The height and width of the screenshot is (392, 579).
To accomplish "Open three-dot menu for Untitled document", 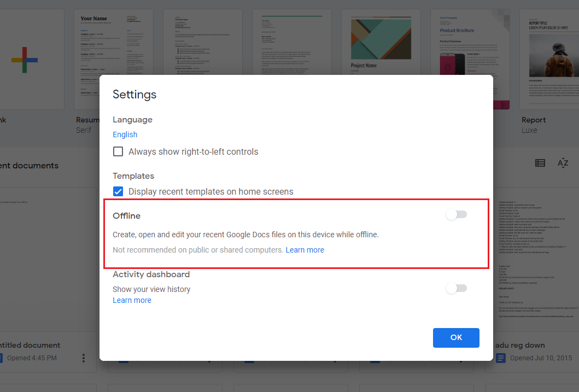I will 84,358.
